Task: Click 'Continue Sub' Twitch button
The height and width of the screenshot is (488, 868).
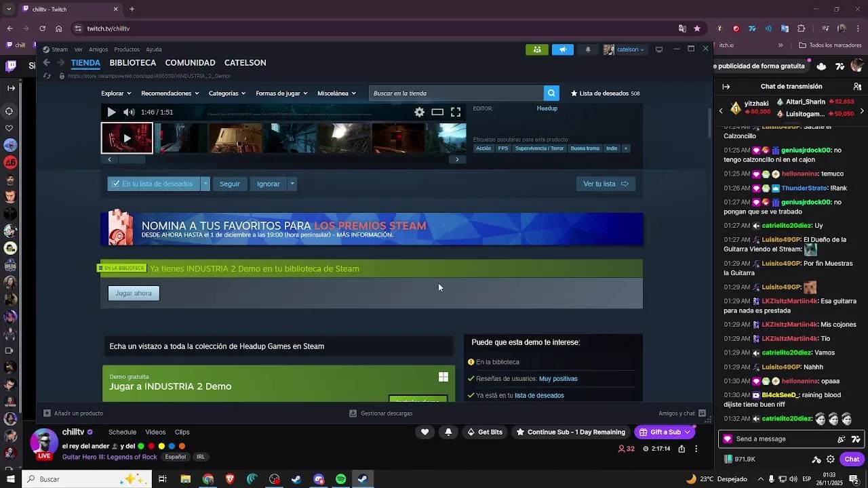Action: point(570,432)
